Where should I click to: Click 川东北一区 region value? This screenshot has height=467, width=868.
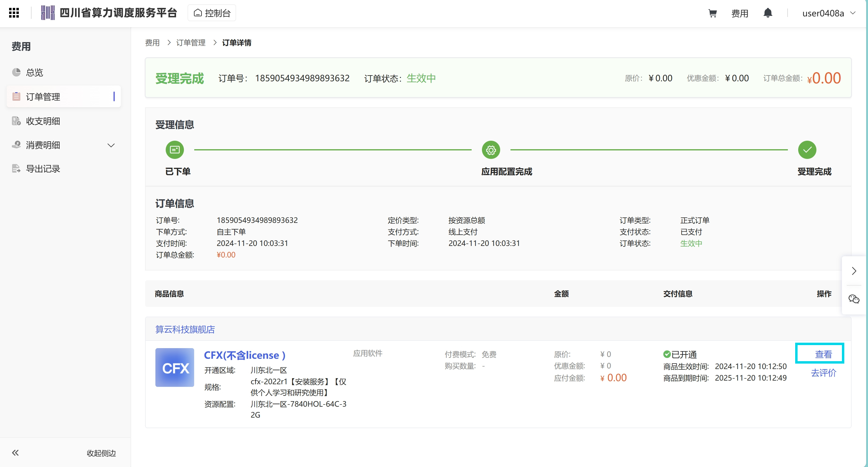pos(269,370)
